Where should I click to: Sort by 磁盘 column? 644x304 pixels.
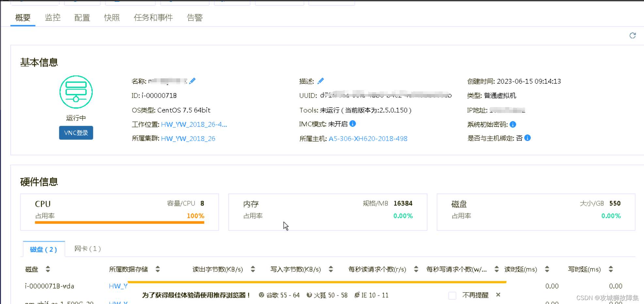pyautogui.click(x=48, y=269)
